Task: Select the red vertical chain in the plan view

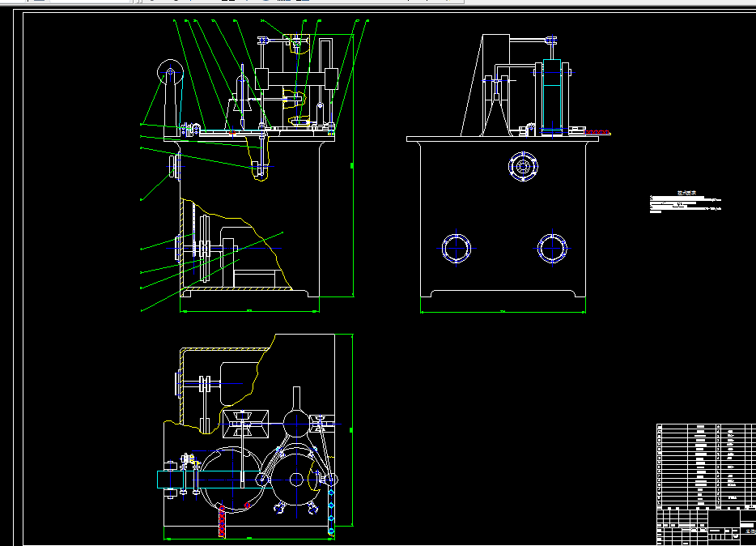Action: click(222, 522)
